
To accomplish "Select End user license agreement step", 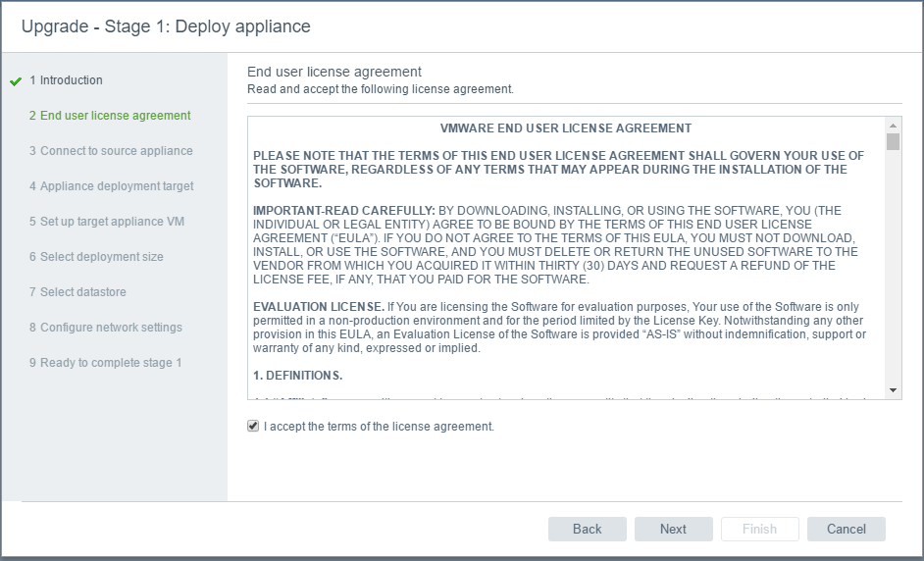I will coord(110,116).
